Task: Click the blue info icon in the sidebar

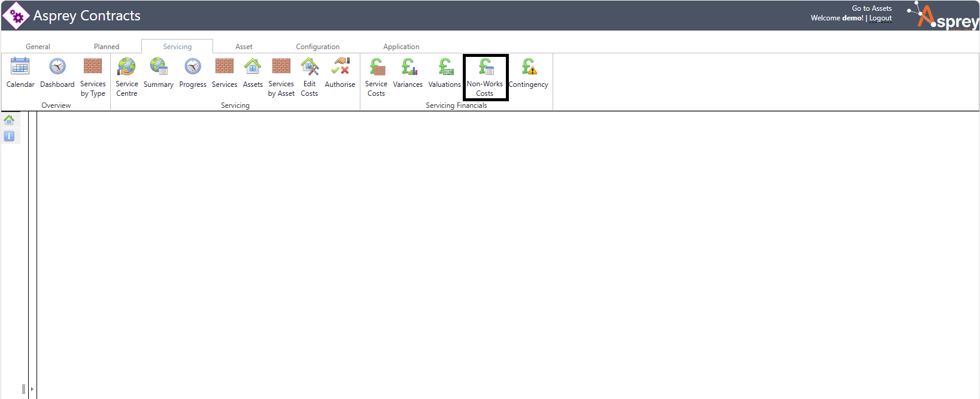Action: (x=9, y=136)
